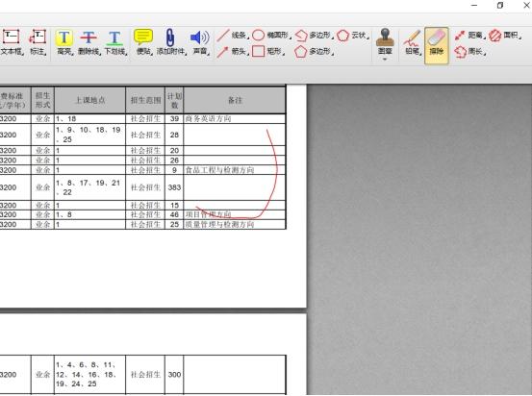Click 社会招生 in the 383 row
The image size is (532, 396).
145,187
